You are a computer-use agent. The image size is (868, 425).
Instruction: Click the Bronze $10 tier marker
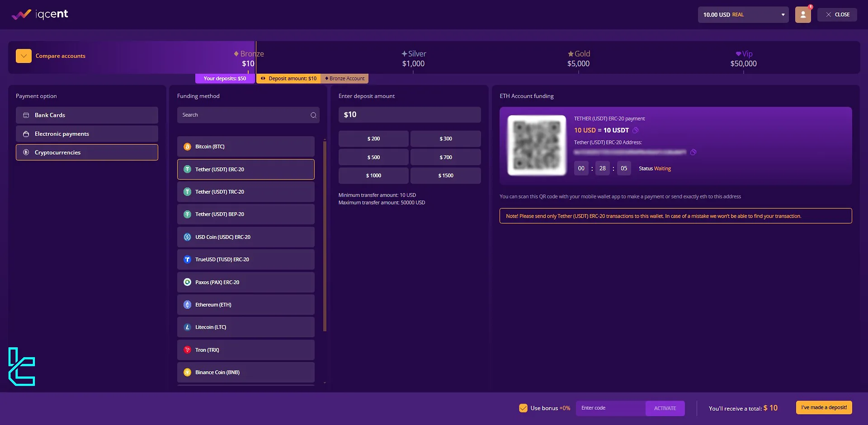click(x=249, y=59)
